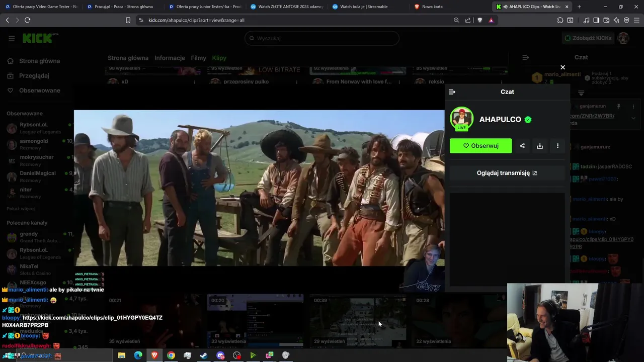Click the AHAPULCO channel name

(500, 119)
